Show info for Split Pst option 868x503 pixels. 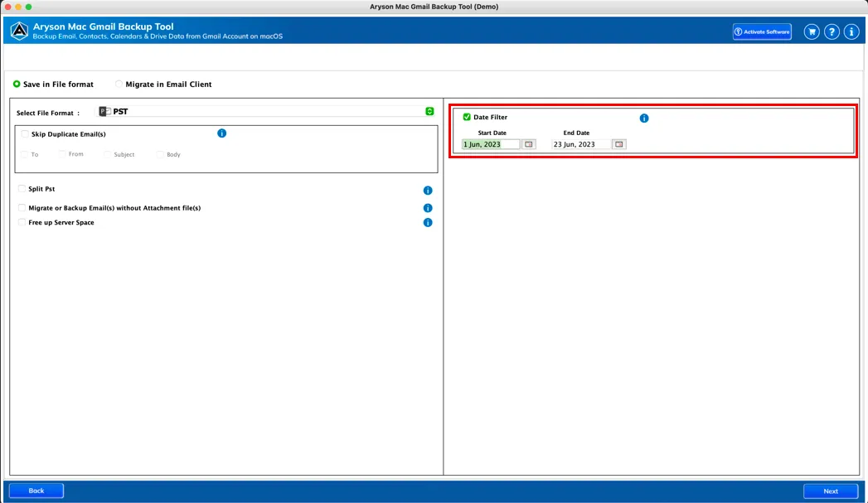[x=428, y=191]
